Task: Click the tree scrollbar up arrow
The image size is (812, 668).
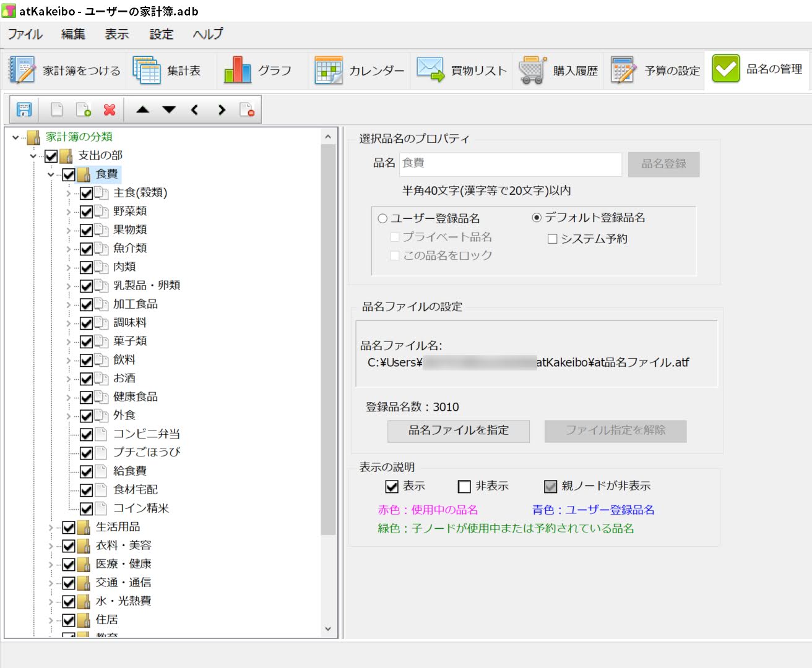Action: 328,137
